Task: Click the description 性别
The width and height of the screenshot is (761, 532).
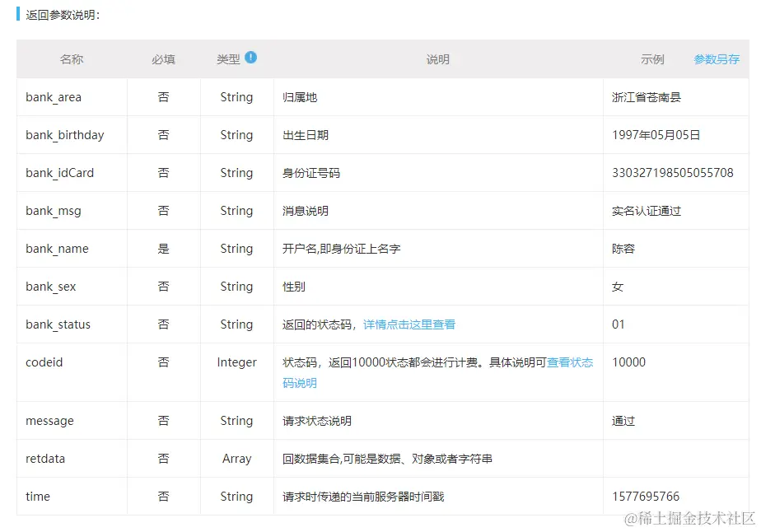Action: click(x=294, y=287)
